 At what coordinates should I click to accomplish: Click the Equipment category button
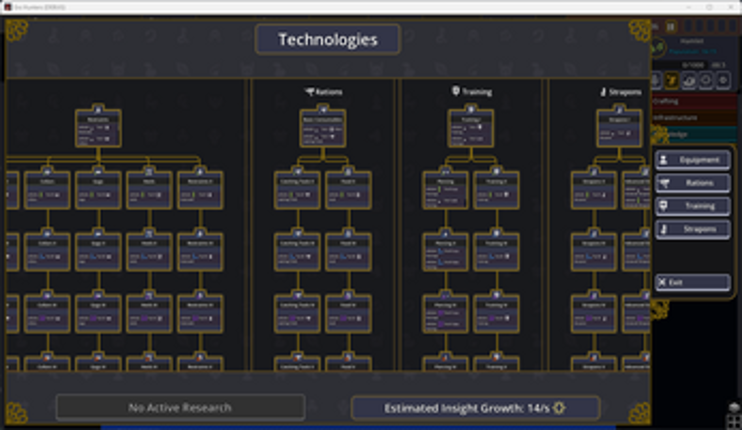click(x=692, y=160)
